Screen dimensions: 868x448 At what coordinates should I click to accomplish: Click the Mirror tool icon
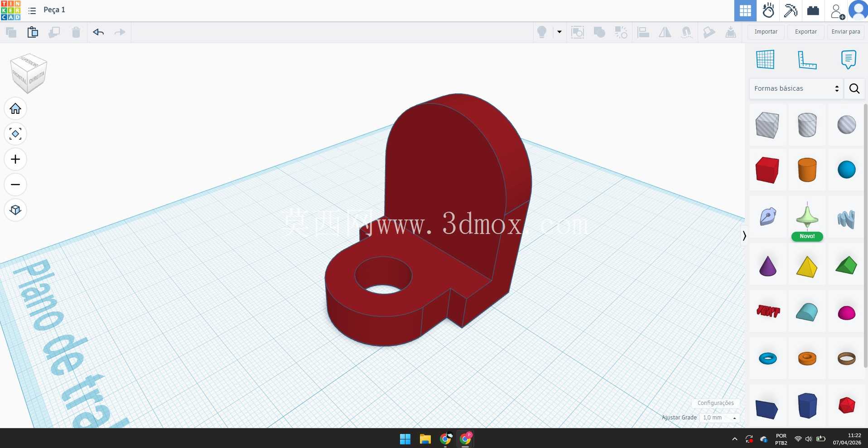click(665, 32)
